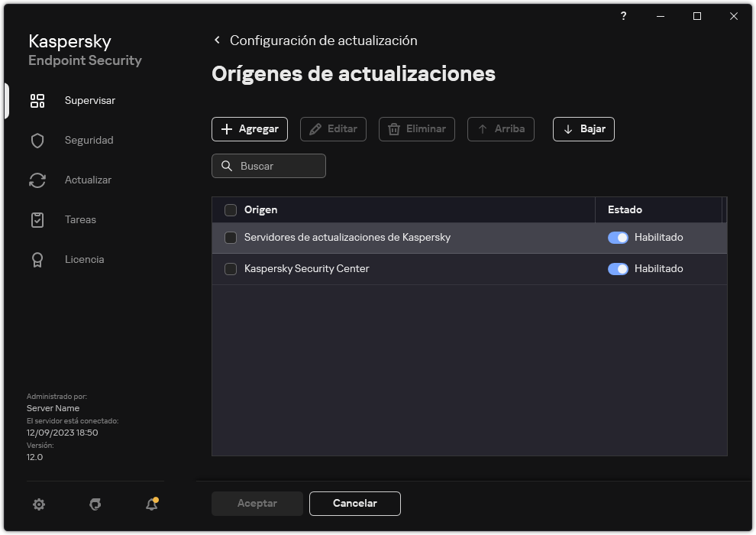The image size is (756, 535).
Task: Open the help via question mark icon
Action: (x=623, y=16)
